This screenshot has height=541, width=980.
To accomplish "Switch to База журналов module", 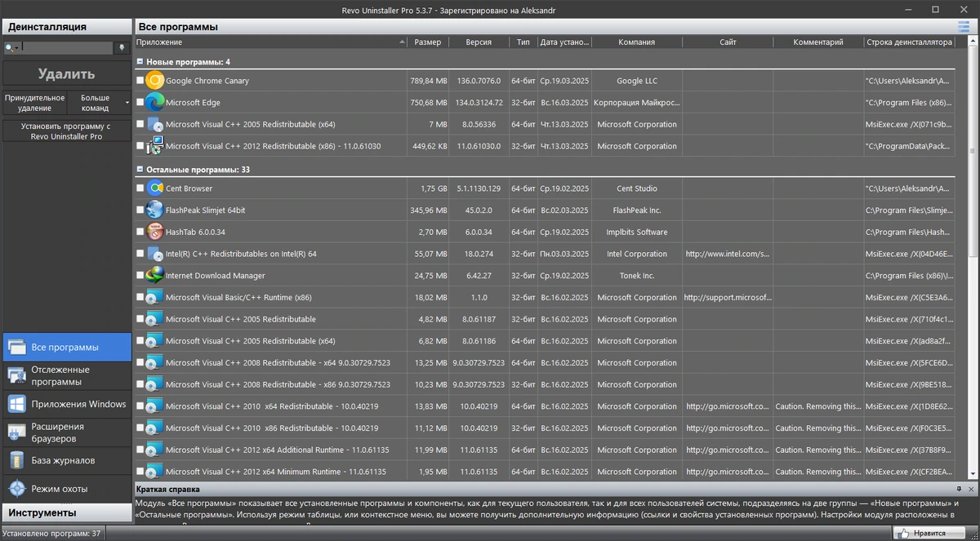I will point(65,460).
